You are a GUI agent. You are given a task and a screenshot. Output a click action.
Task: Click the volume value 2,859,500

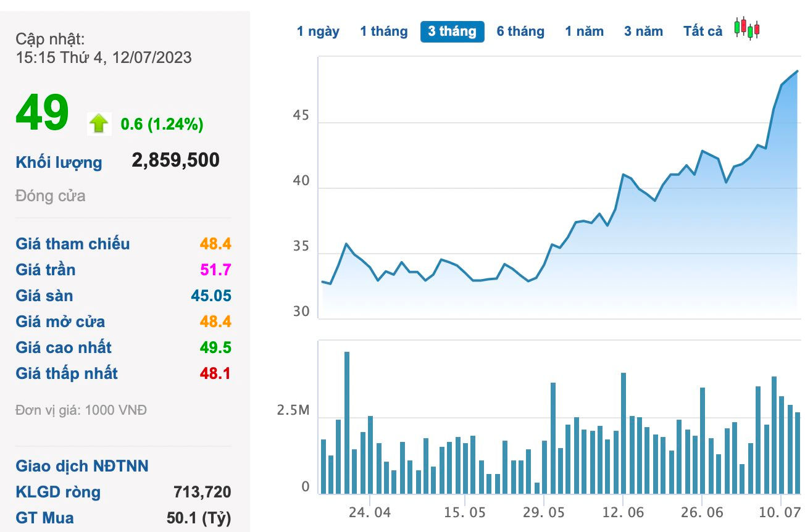[x=175, y=160]
